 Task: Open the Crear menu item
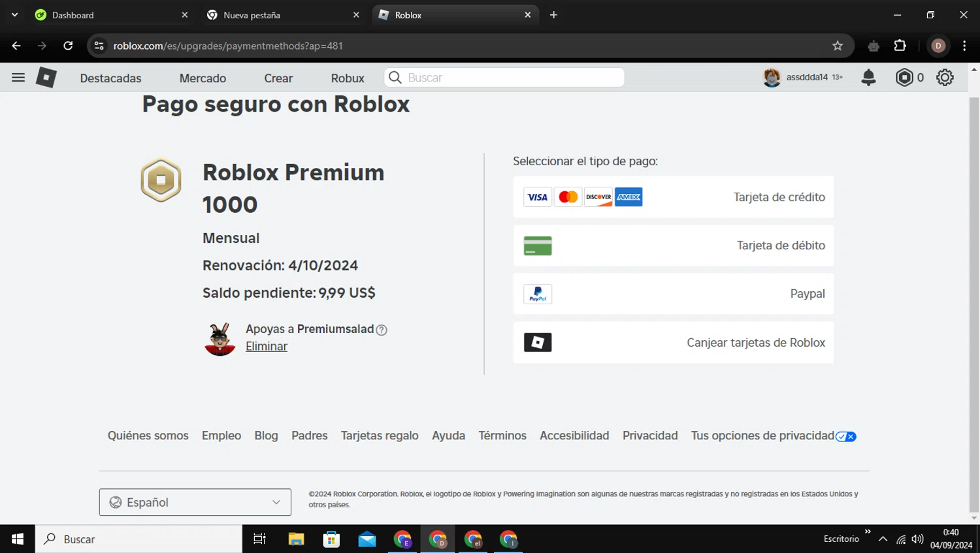[x=278, y=78]
